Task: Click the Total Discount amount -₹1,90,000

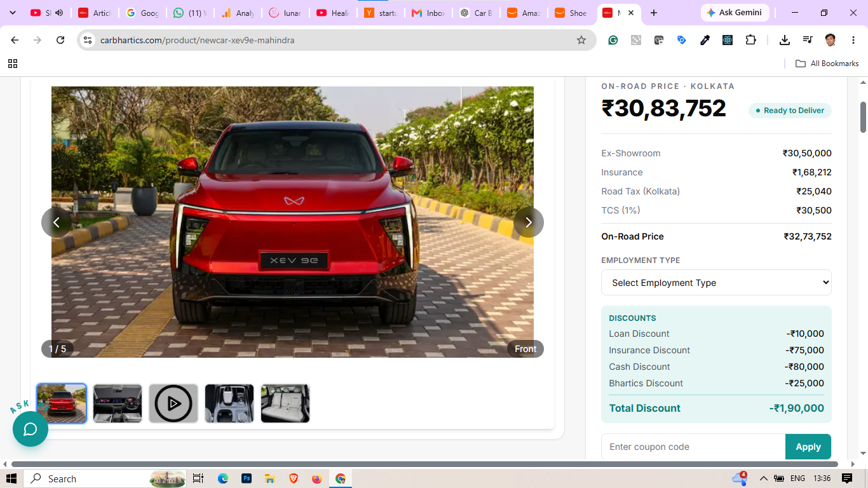Action: pos(796,409)
